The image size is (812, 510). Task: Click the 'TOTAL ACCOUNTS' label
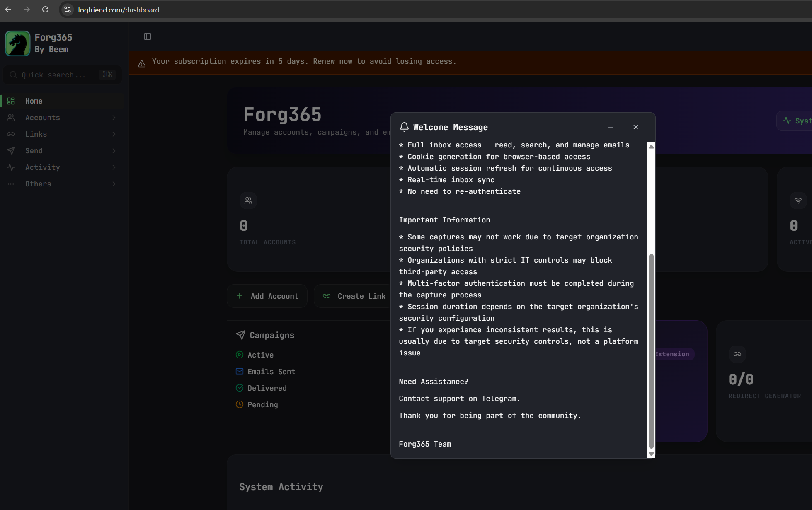pos(267,242)
